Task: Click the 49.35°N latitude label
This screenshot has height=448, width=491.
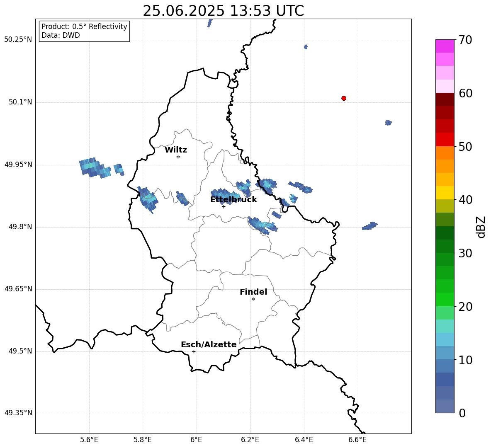Action: 18,413
